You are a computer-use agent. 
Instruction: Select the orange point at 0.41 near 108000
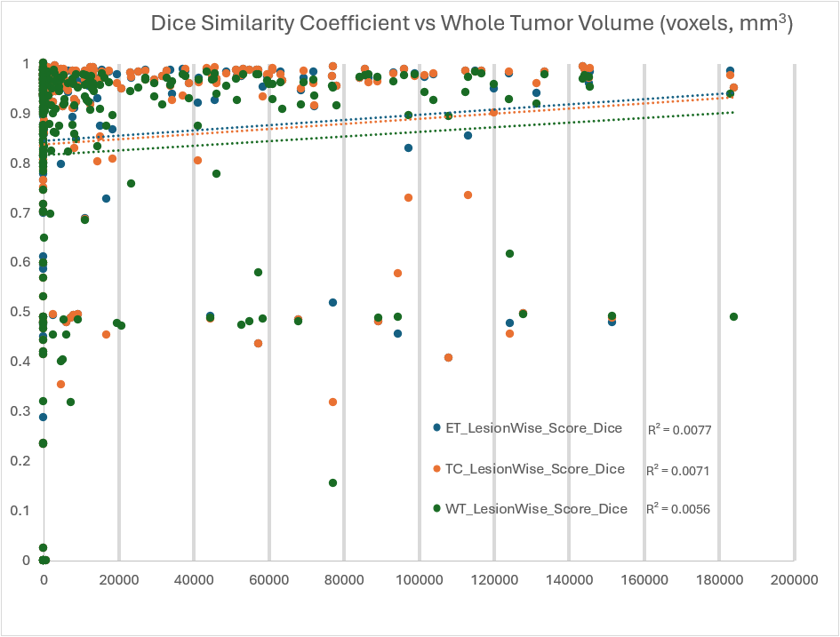[448, 357]
